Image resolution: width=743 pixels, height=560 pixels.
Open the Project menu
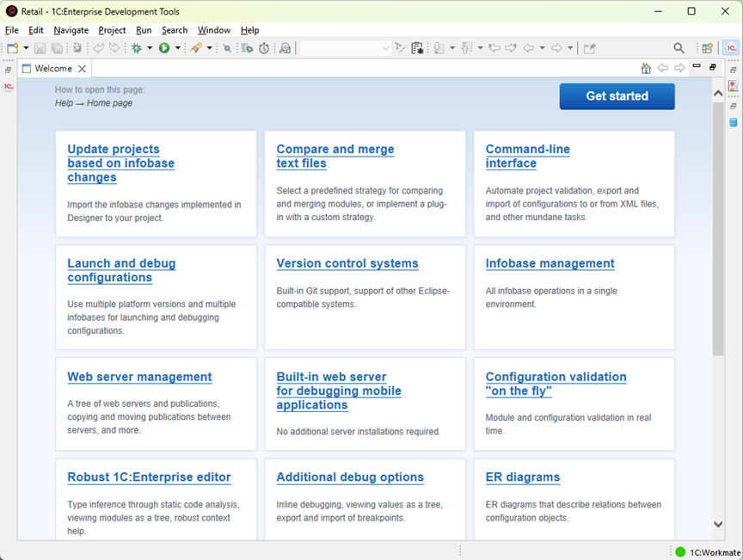112,30
